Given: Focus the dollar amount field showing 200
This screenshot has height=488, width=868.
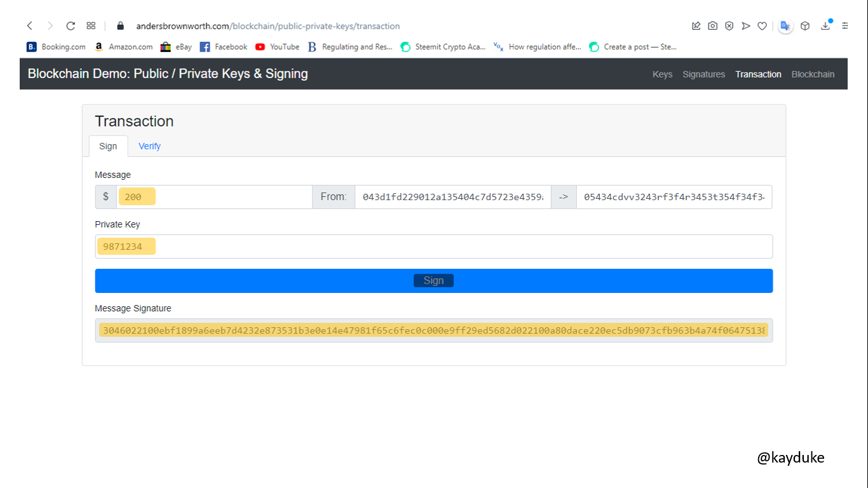Looking at the screenshot, I should click(214, 197).
